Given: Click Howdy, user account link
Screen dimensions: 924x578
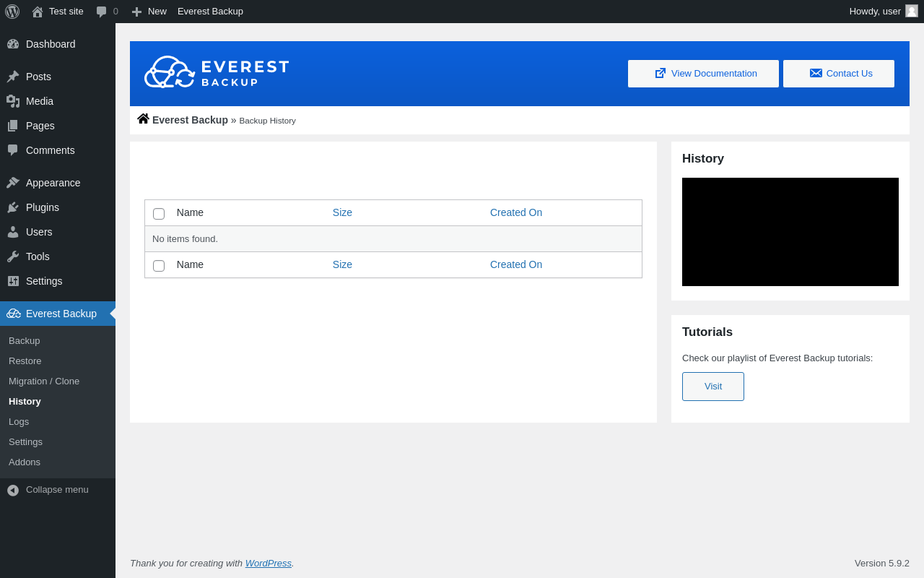Looking at the screenshot, I should (x=884, y=12).
